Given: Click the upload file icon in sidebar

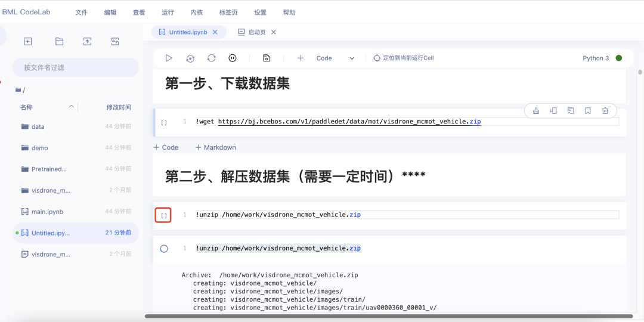Looking at the screenshot, I should (87, 41).
